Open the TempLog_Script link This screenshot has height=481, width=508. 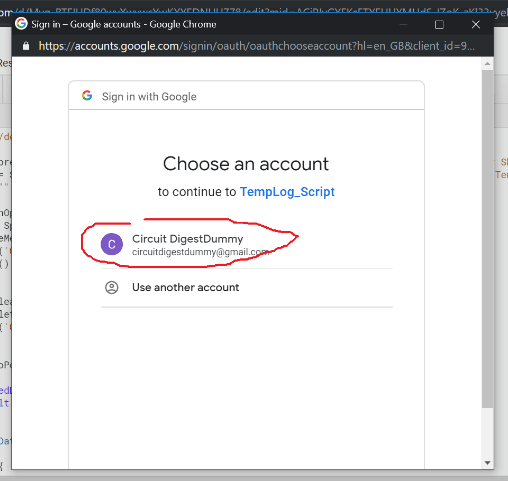coord(287,192)
